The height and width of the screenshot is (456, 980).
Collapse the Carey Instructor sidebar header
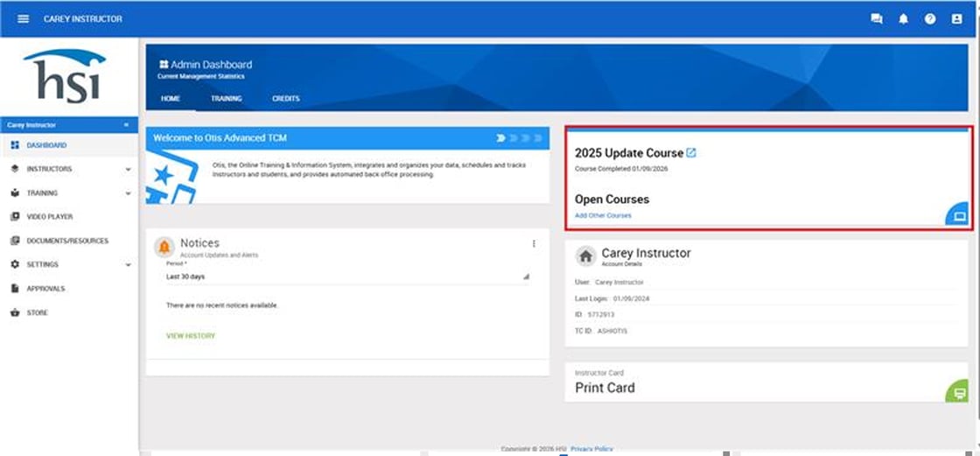click(x=126, y=125)
